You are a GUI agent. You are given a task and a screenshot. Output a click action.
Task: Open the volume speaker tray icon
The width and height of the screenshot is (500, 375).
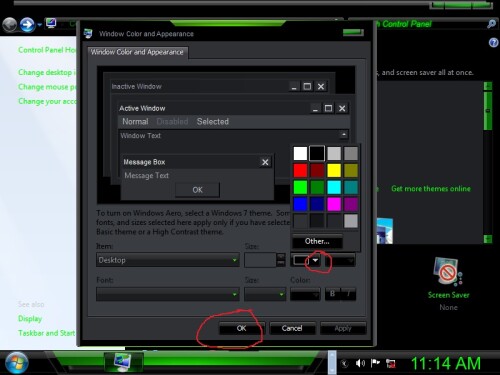pos(360,363)
